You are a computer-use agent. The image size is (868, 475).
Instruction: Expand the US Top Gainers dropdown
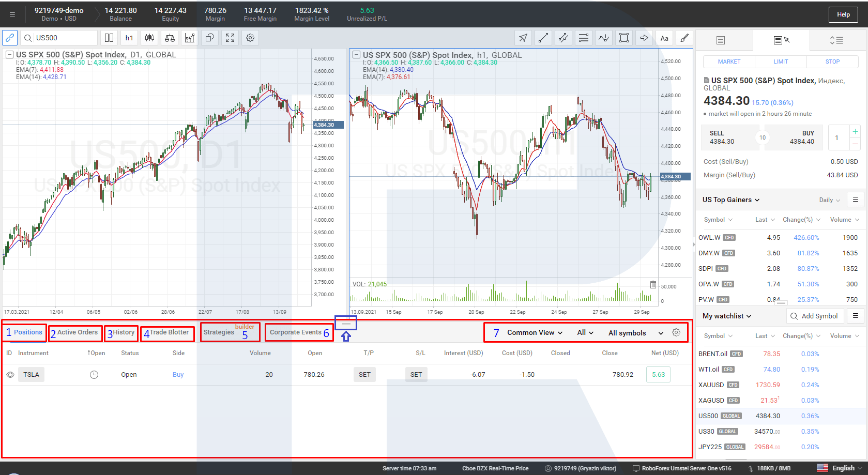[730, 200]
